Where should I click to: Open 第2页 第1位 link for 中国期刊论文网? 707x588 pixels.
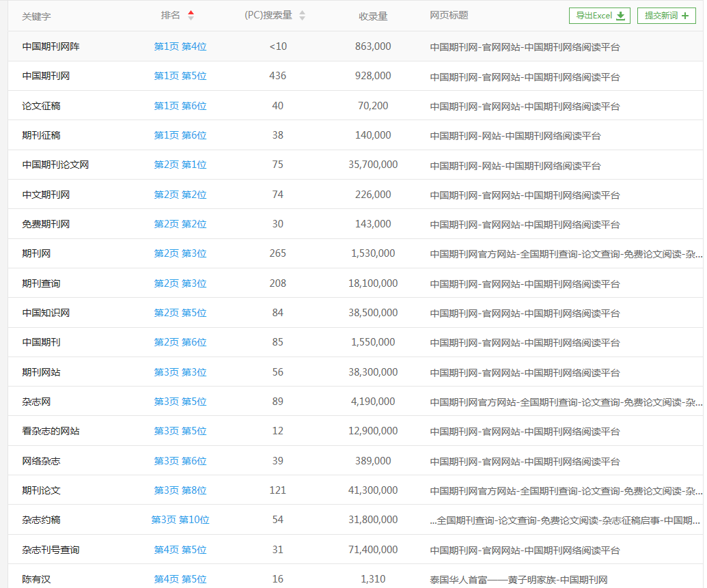[x=179, y=165]
